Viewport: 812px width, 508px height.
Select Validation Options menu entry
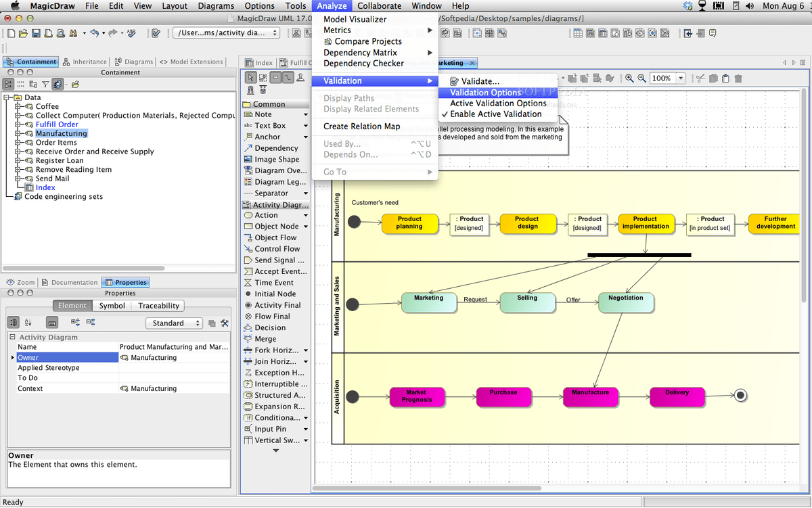click(x=485, y=93)
